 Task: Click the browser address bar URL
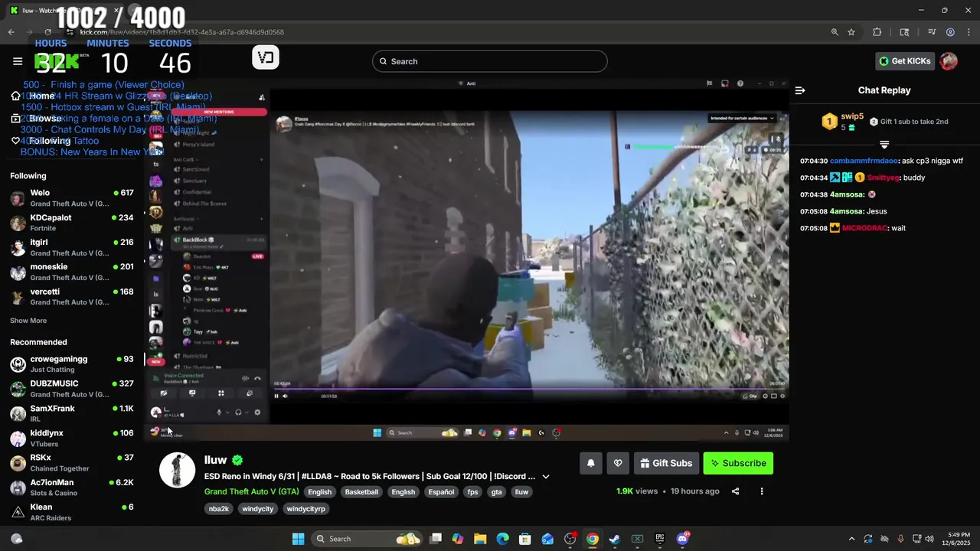point(182,32)
